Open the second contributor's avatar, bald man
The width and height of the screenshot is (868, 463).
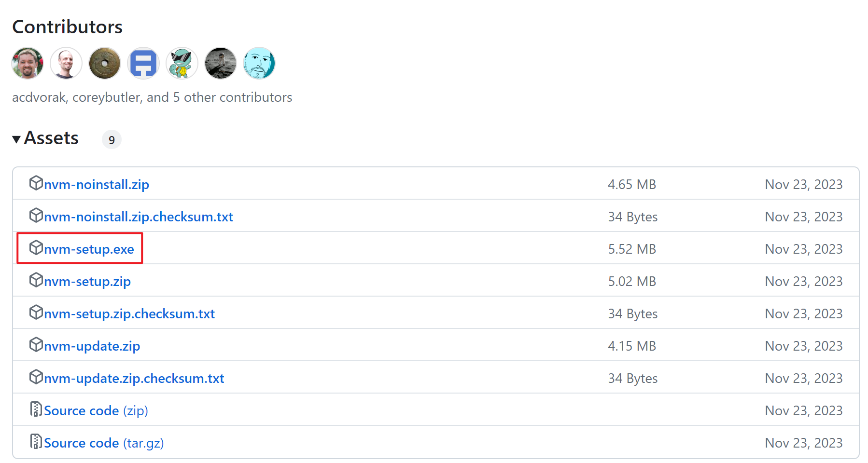click(66, 63)
